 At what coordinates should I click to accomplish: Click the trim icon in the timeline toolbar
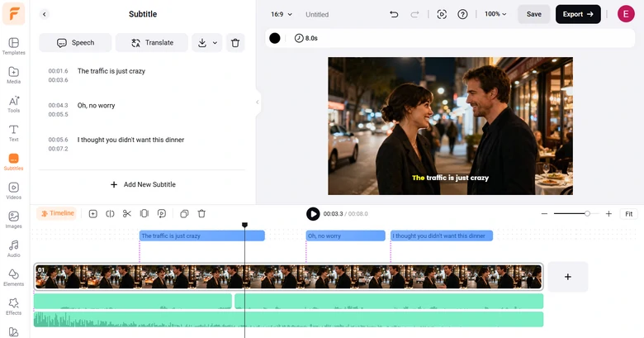tap(144, 214)
